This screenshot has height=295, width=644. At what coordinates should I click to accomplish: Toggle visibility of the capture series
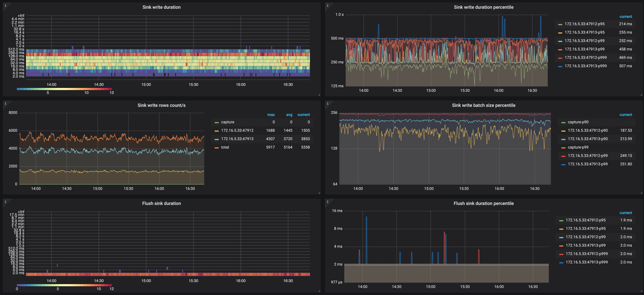[228, 122]
